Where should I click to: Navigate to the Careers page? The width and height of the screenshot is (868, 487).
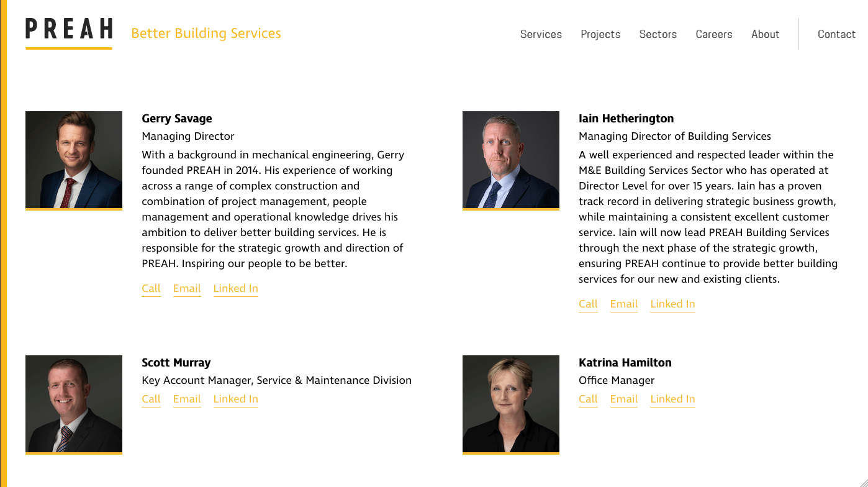[713, 34]
